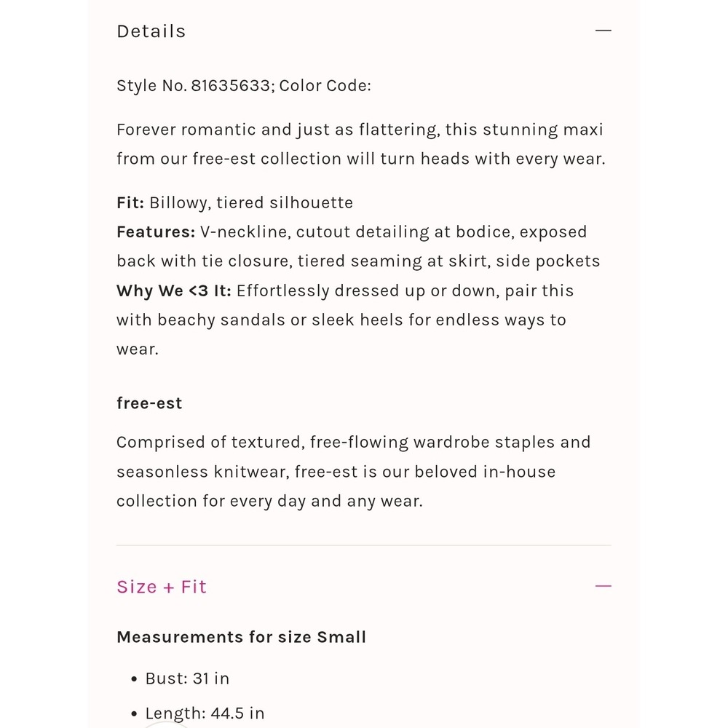Click the Billowy, tiered silhouette text

coord(251,203)
